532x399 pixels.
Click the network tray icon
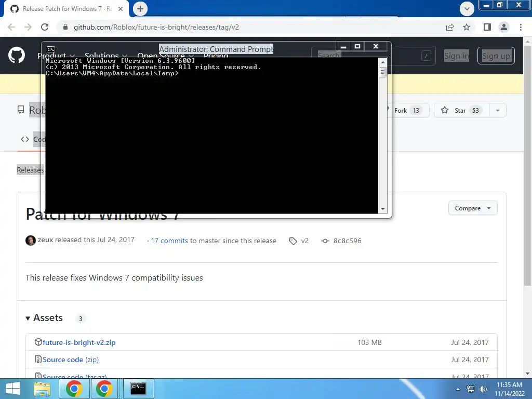tap(471, 389)
